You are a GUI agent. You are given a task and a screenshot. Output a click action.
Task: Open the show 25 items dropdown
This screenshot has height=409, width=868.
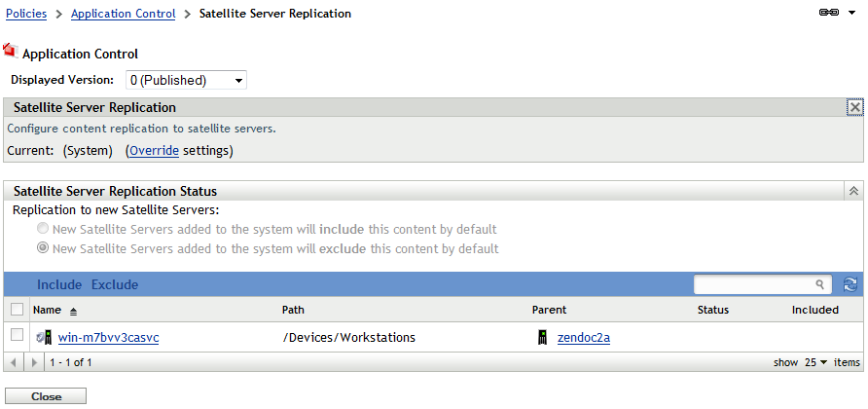pos(816,362)
